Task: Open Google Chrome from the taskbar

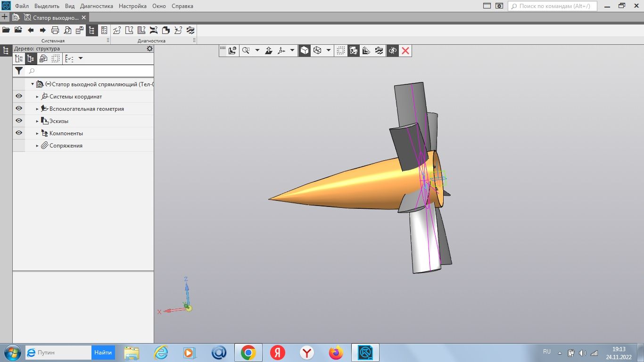Action: tap(248, 353)
